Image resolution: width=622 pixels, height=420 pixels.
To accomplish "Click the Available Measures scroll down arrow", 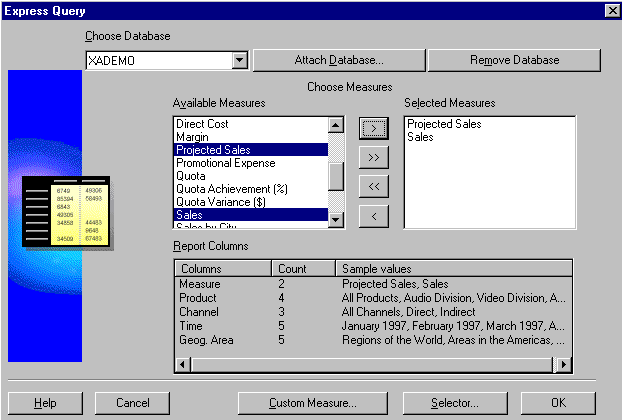I will [x=336, y=219].
